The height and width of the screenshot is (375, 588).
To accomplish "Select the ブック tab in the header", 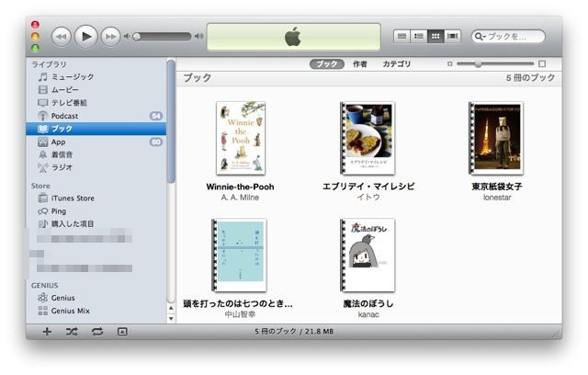I will 327,64.
